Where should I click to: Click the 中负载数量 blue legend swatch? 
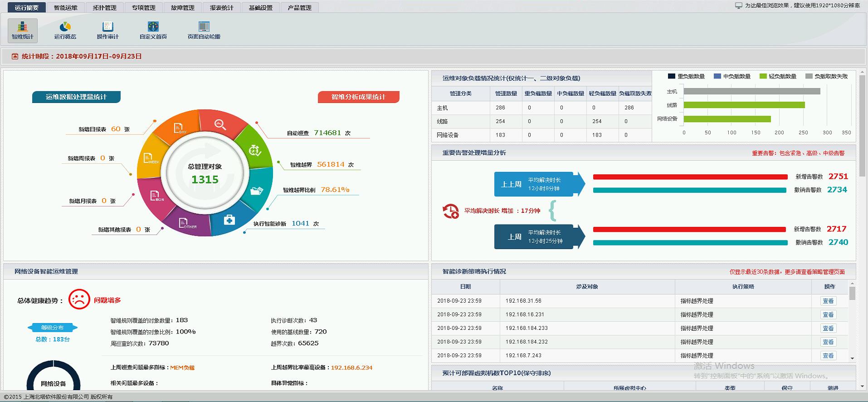pyautogui.click(x=717, y=76)
